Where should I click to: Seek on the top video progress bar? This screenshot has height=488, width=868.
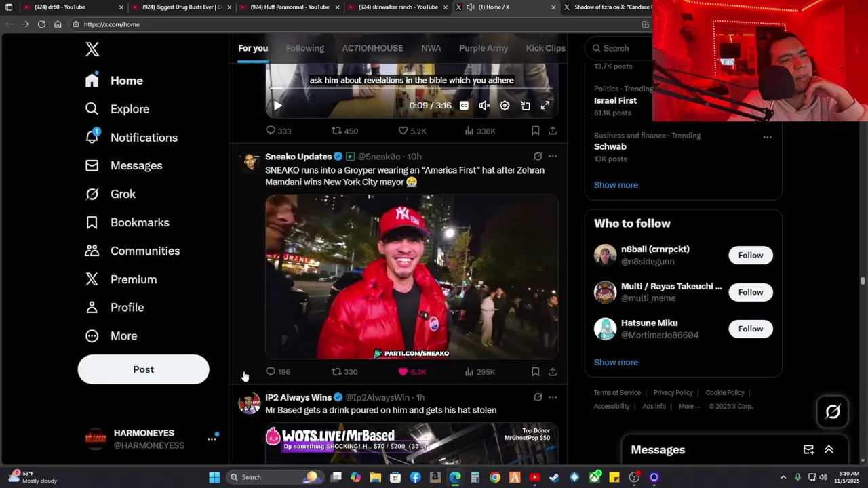tap(412, 89)
